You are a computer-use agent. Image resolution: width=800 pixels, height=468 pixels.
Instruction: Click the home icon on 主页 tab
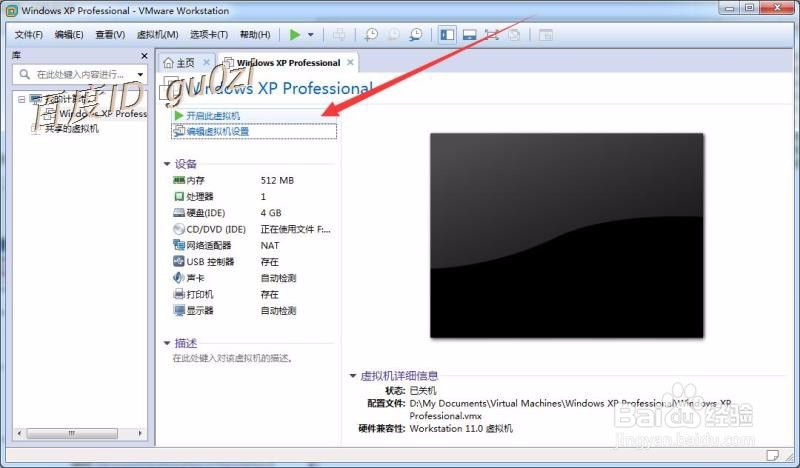click(168, 63)
